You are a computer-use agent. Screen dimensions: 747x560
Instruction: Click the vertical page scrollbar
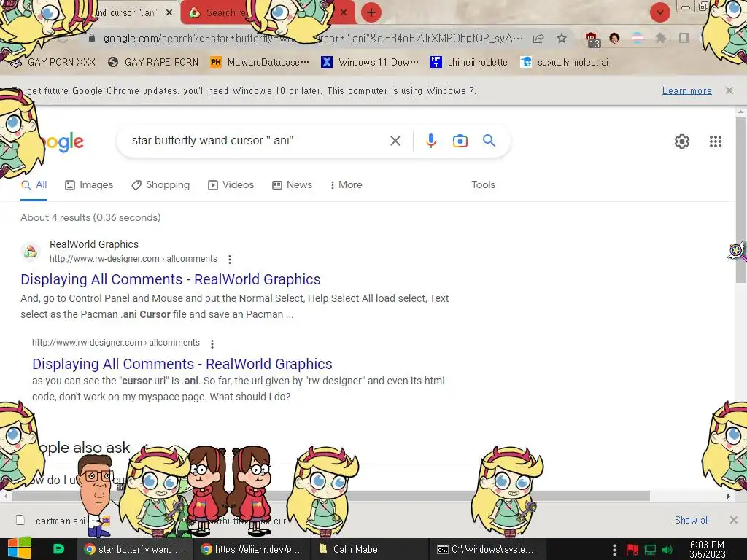point(740,200)
